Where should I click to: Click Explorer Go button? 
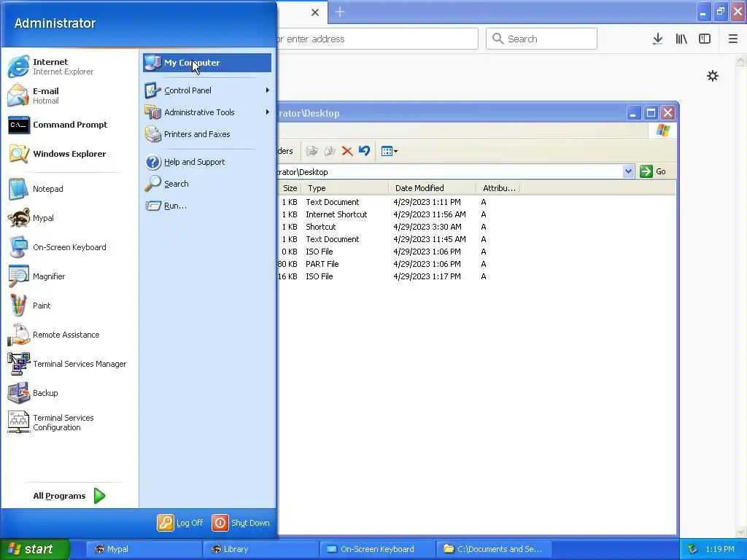[653, 171]
